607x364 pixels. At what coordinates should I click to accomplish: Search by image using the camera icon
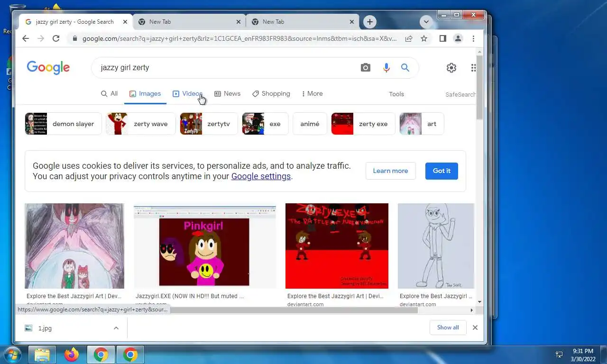point(365,68)
